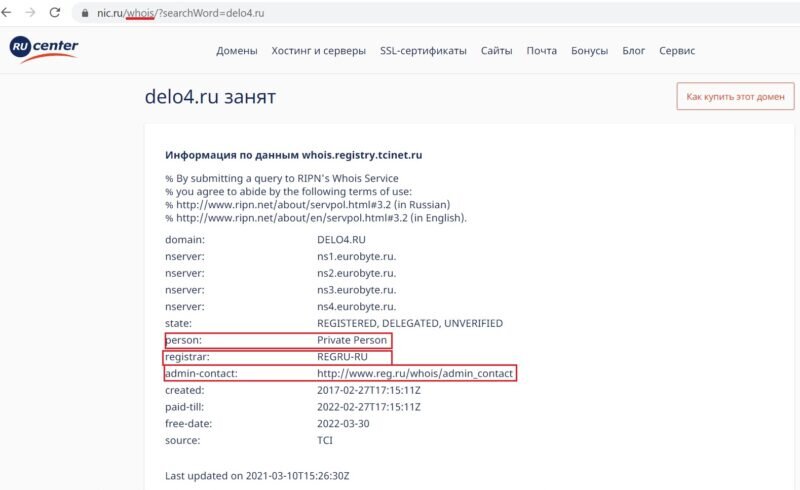This screenshot has width=800, height=490.
Task: Click the delo4.ru занят heading
Action: click(210, 96)
